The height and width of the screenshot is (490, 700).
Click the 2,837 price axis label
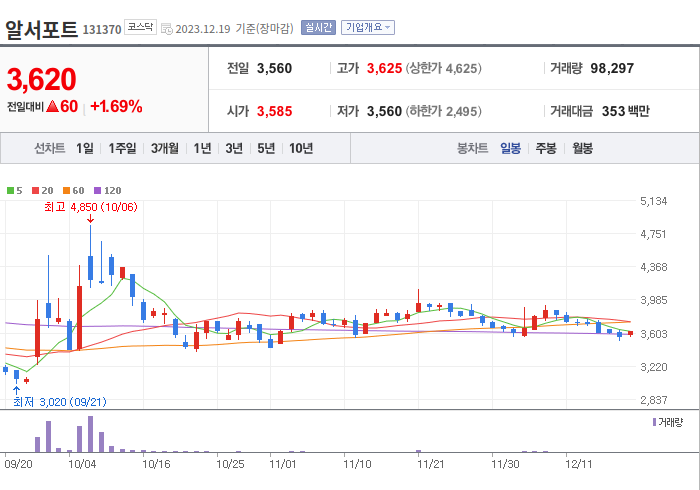click(x=654, y=400)
